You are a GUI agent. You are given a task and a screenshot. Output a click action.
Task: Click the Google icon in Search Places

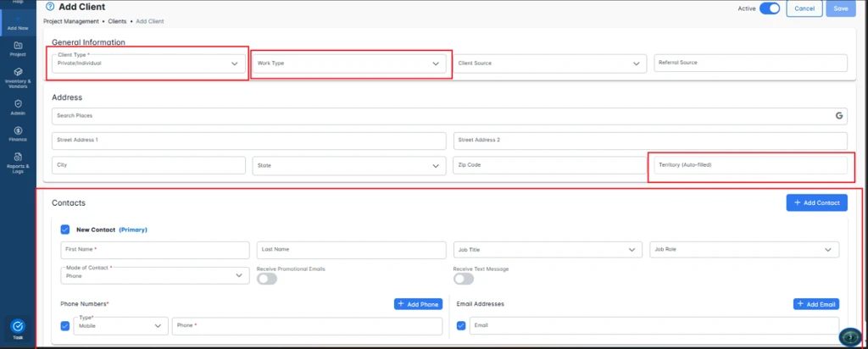coord(838,114)
